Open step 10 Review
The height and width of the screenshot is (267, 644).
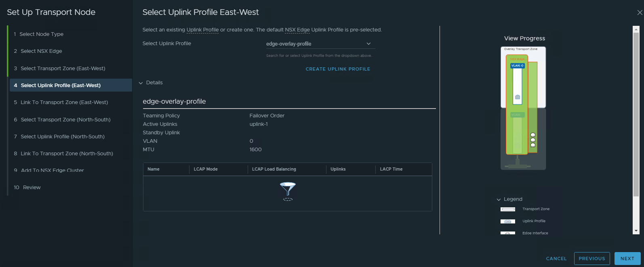tap(32, 188)
